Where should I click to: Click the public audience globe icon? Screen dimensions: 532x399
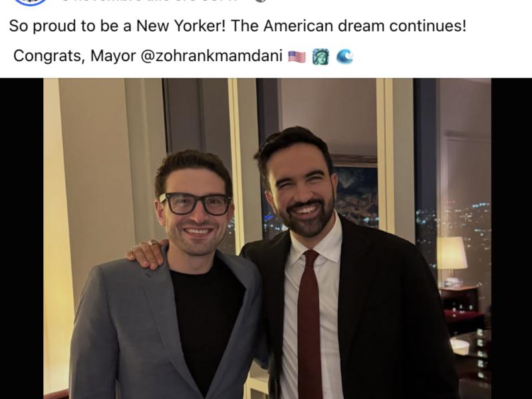pyautogui.click(x=260, y=1)
